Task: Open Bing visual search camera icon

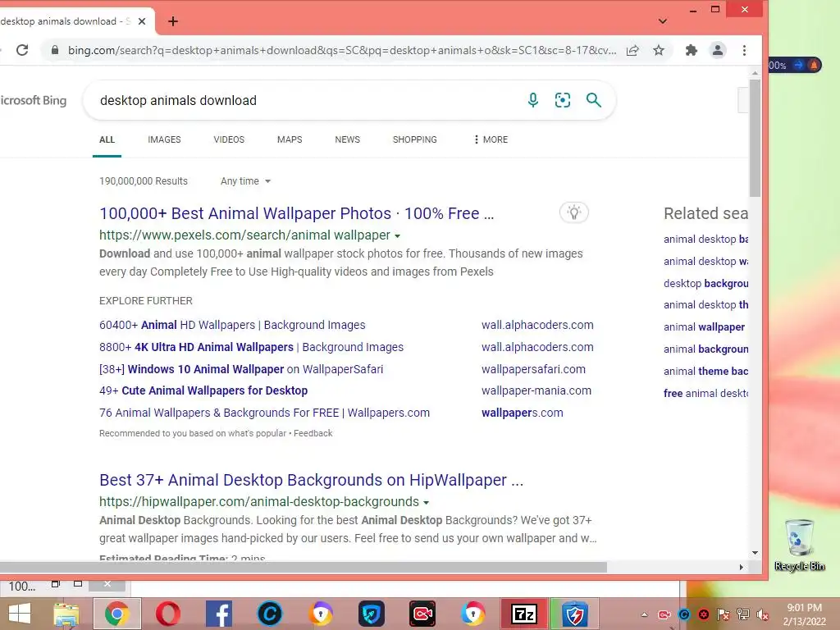Action: click(x=563, y=100)
